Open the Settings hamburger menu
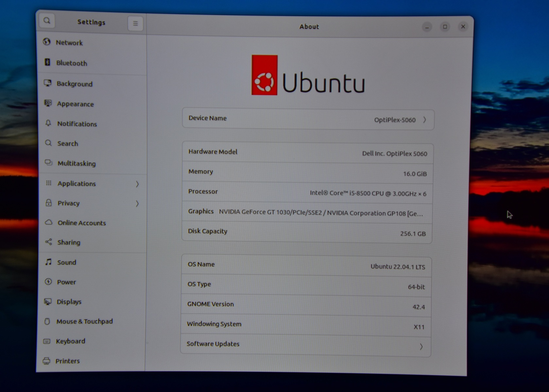The image size is (549, 392). pyautogui.click(x=135, y=24)
